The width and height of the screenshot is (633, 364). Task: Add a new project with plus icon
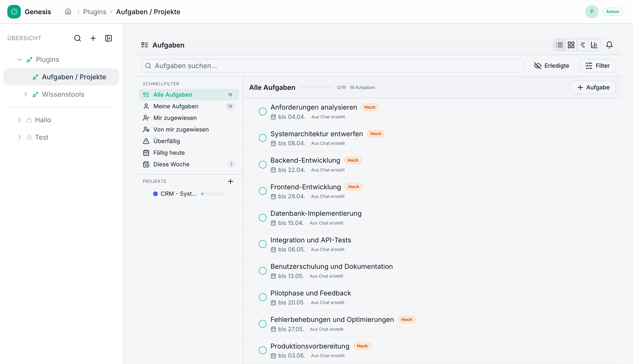pos(230,181)
